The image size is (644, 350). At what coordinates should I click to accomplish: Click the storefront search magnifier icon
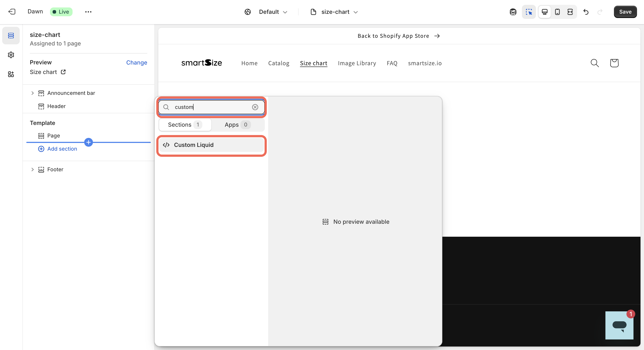pyautogui.click(x=594, y=63)
